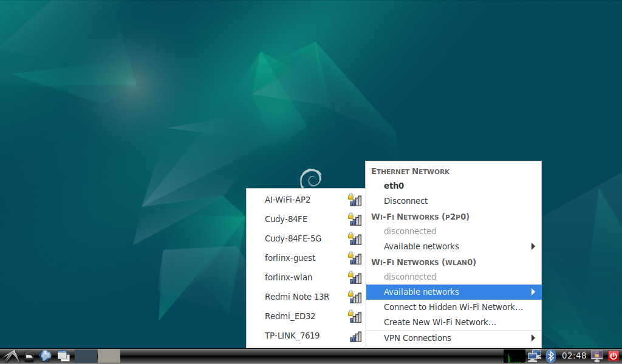Disconnect the eth0 ethernet connection
The height and width of the screenshot is (364, 622).
tap(453, 201)
